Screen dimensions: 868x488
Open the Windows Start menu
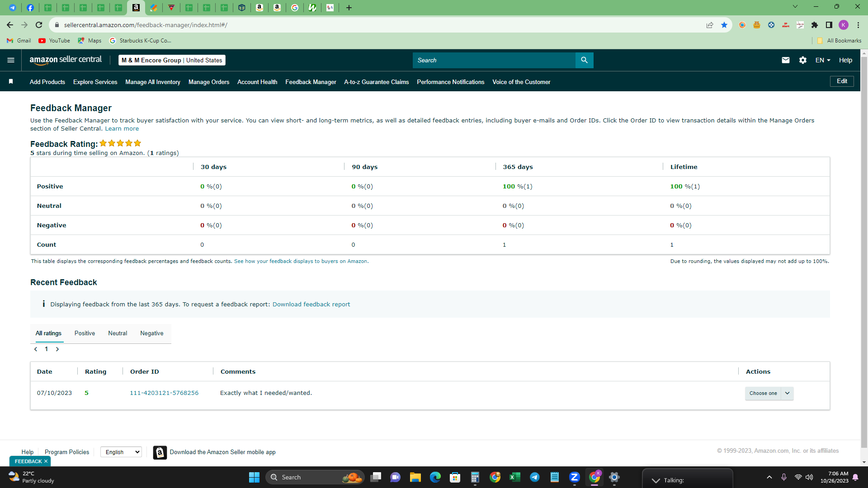pyautogui.click(x=254, y=477)
